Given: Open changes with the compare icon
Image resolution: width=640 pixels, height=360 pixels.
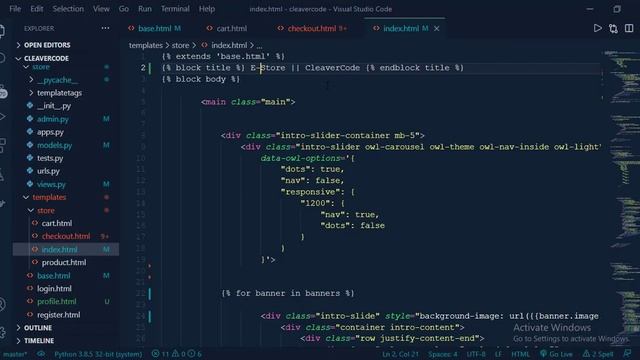Looking at the screenshot, I should [613, 28].
